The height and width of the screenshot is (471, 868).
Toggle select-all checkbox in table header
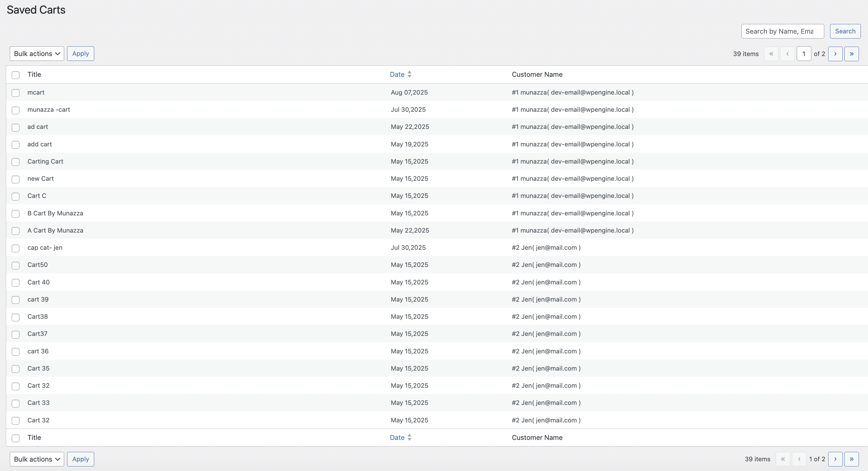coord(16,75)
